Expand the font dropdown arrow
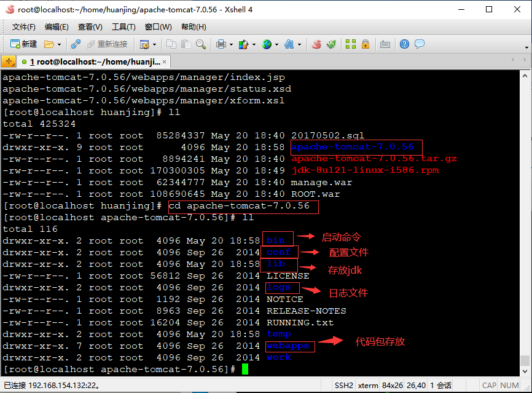 tap(299, 44)
